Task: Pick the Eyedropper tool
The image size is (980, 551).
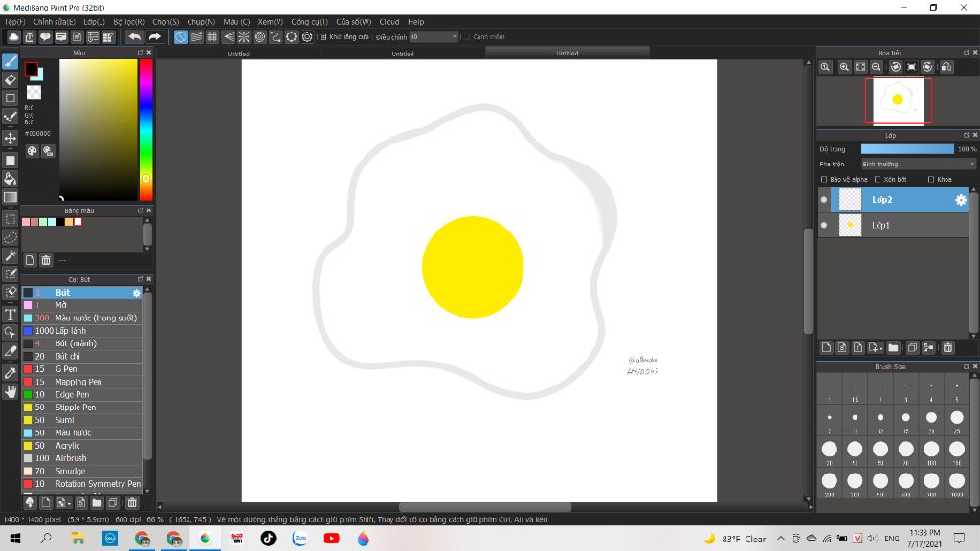Action: point(10,373)
